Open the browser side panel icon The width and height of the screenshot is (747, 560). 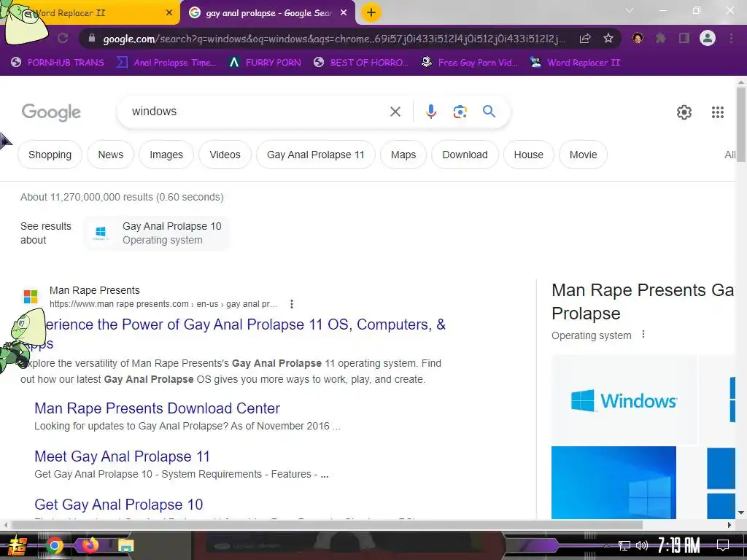[x=684, y=38]
